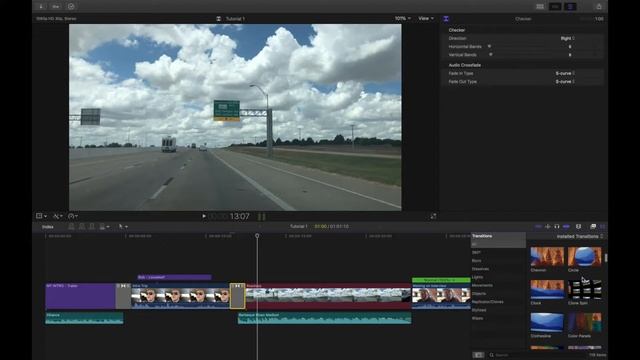Select the Circle transition thumbnail
This screenshot has width=640, height=360.
(584, 257)
